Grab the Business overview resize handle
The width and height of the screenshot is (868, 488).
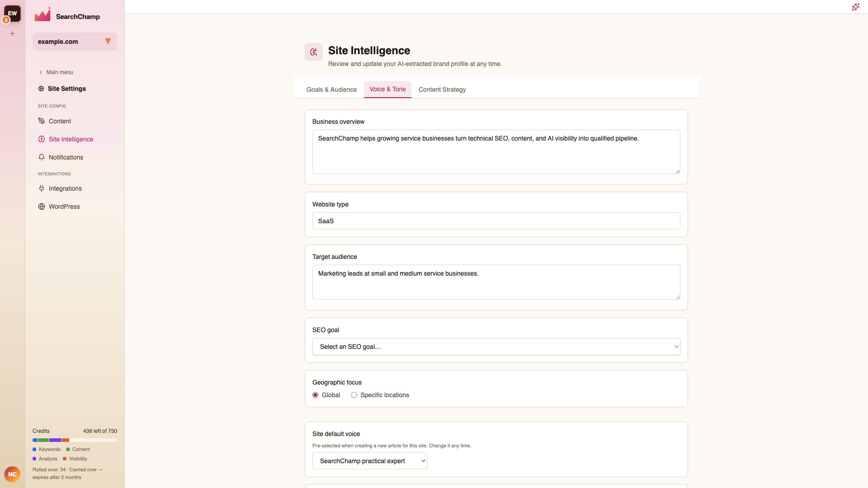(678, 171)
